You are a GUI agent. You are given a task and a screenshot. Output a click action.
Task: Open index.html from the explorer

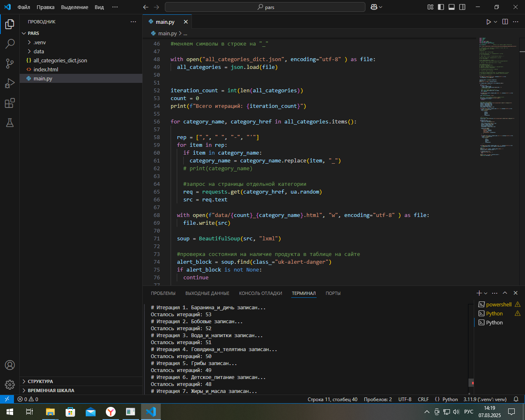(x=46, y=69)
